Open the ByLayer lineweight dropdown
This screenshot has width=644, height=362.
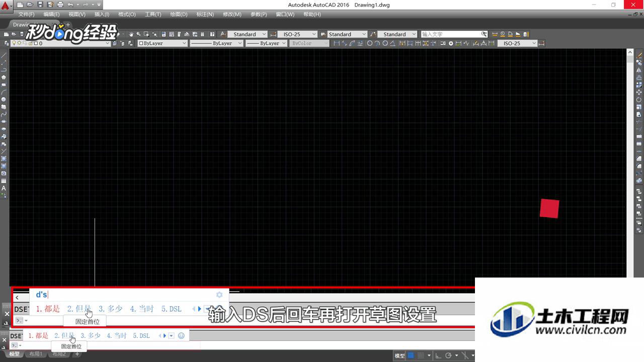(x=283, y=43)
